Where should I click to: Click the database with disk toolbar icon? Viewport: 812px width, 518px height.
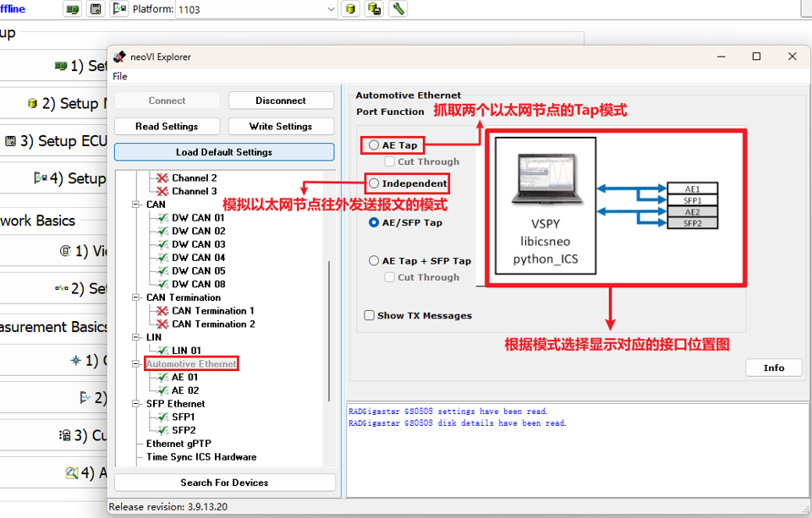point(373,9)
